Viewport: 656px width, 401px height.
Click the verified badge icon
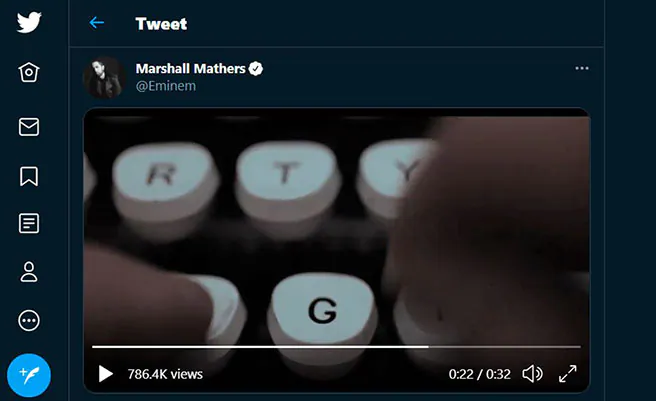pos(256,68)
